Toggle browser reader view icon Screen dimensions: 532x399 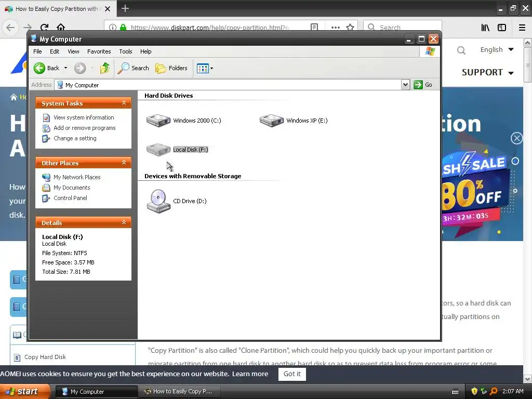pyautogui.click(x=314, y=28)
